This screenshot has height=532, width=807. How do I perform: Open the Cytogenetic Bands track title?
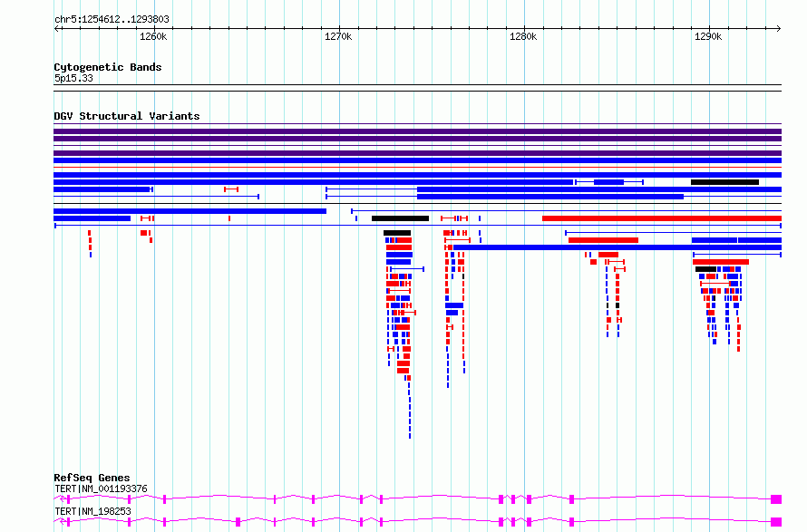(108, 67)
